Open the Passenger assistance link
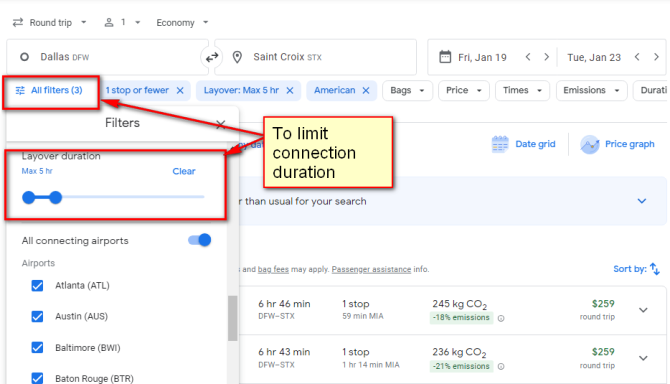The image size is (670, 384). (371, 270)
